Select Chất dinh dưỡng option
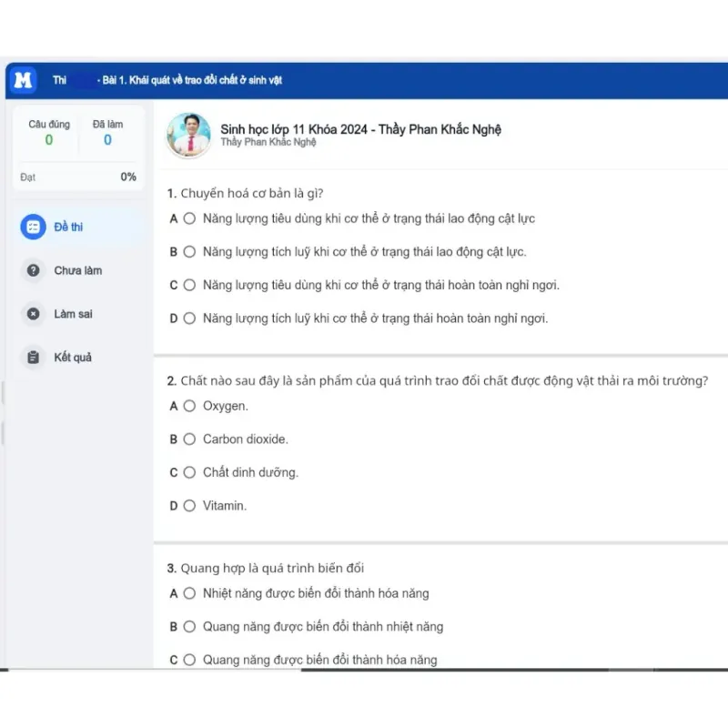728x728 pixels. (x=189, y=472)
